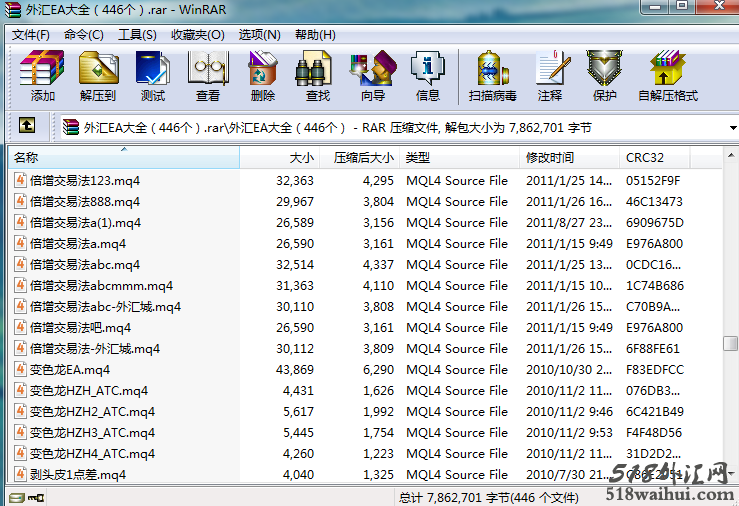Screen dimensions: 739x506
Task: Select file 倍增交易法a(1).mq4
Action: pos(85,223)
